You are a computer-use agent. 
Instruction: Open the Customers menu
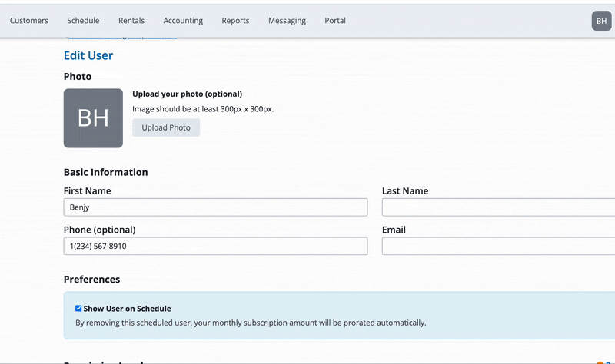pyautogui.click(x=29, y=21)
